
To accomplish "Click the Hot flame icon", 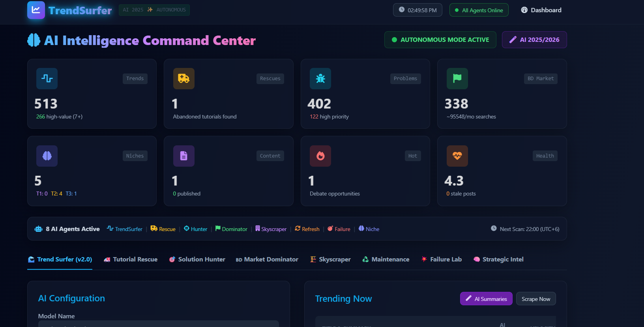I will tap(320, 156).
